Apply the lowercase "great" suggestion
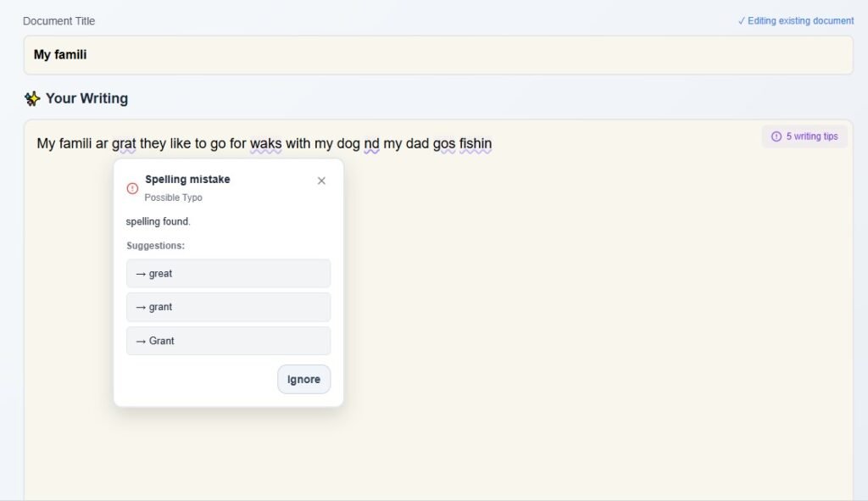This screenshot has width=868, height=501. click(x=228, y=274)
